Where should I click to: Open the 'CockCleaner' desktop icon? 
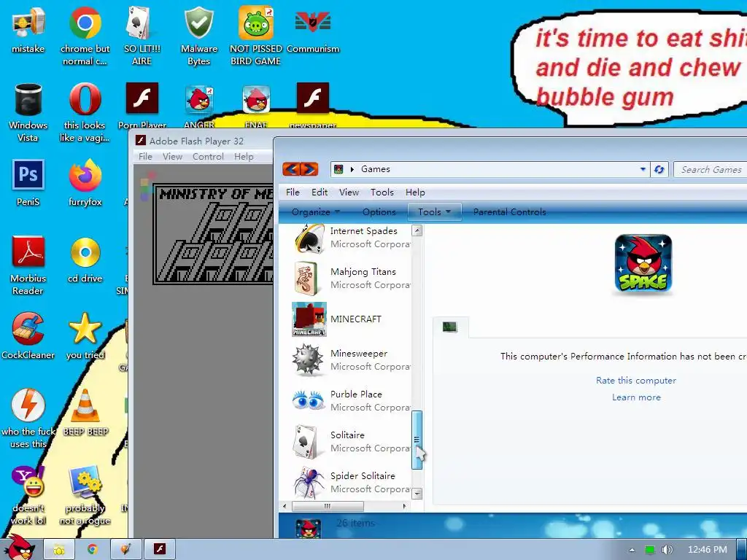click(28, 336)
